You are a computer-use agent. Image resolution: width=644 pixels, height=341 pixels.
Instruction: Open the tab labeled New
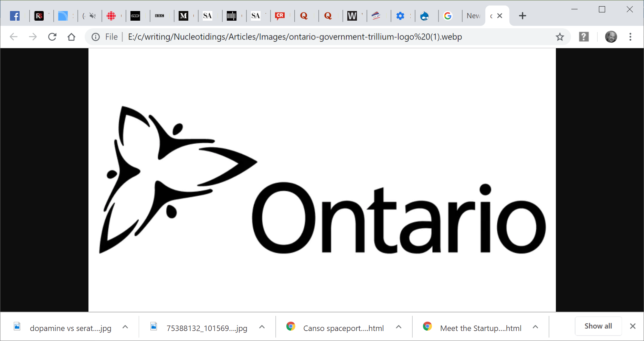(473, 16)
